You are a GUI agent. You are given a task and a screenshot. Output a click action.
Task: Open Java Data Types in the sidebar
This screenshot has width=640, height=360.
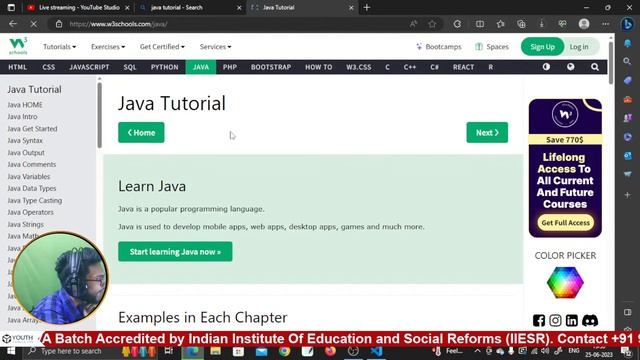[x=32, y=188]
